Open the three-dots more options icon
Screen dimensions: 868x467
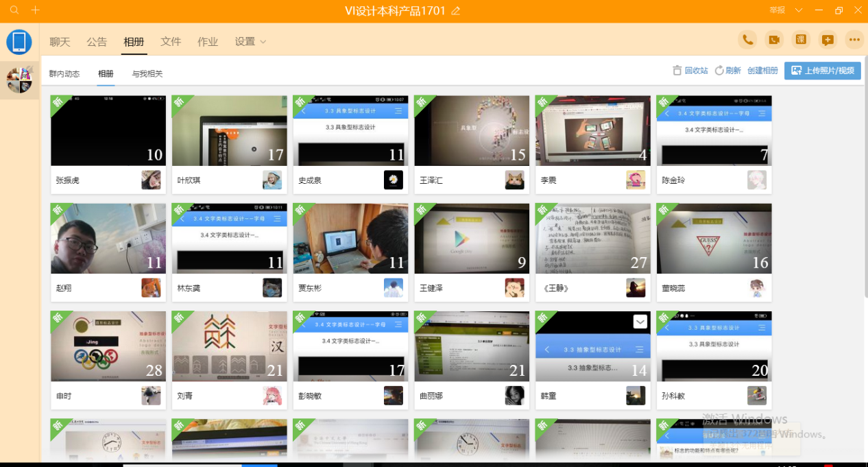click(854, 40)
